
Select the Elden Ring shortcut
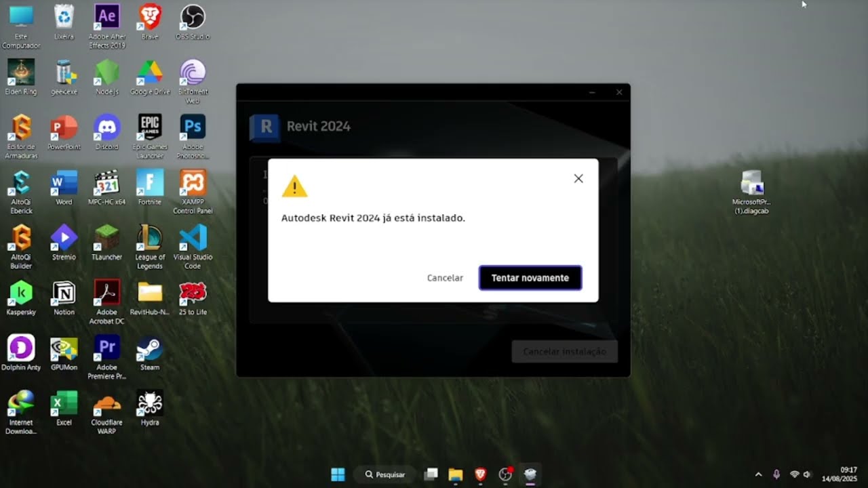click(21, 77)
